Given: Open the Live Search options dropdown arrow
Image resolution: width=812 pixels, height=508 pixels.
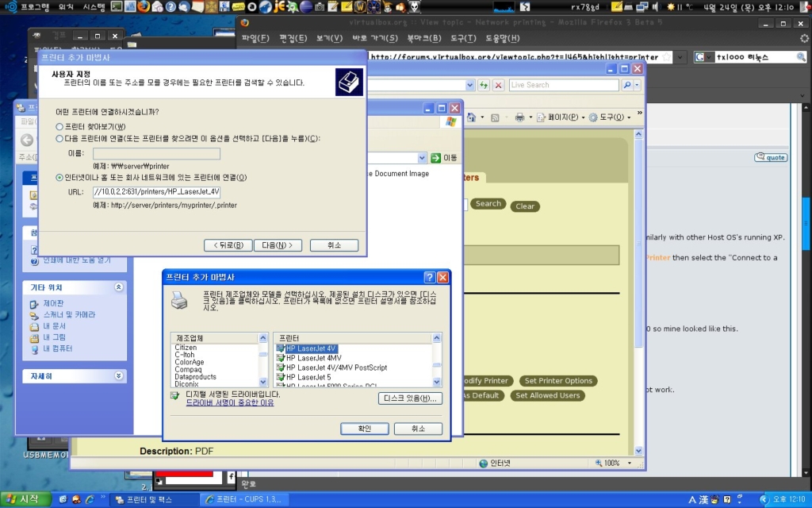Looking at the screenshot, I should click(x=638, y=85).
